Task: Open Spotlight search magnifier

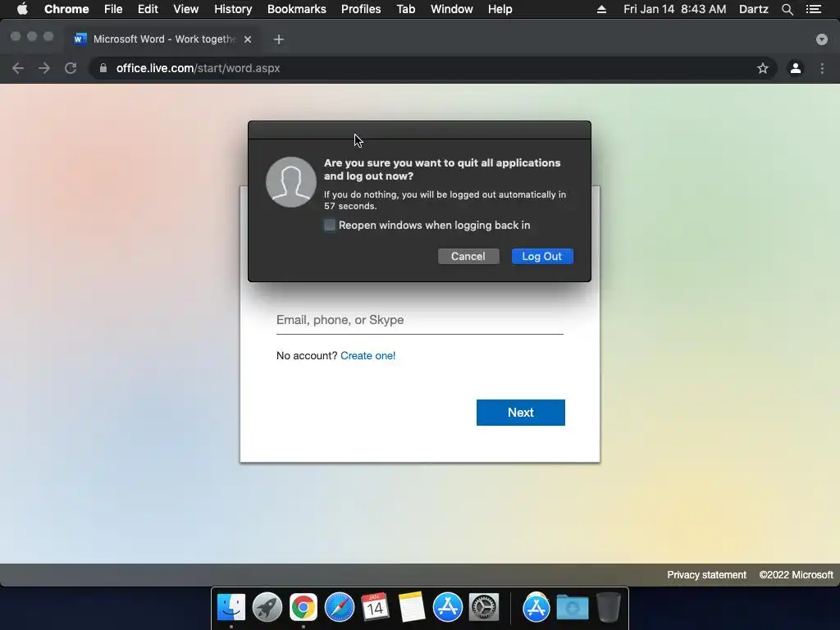Action: (x=787, y=9)
